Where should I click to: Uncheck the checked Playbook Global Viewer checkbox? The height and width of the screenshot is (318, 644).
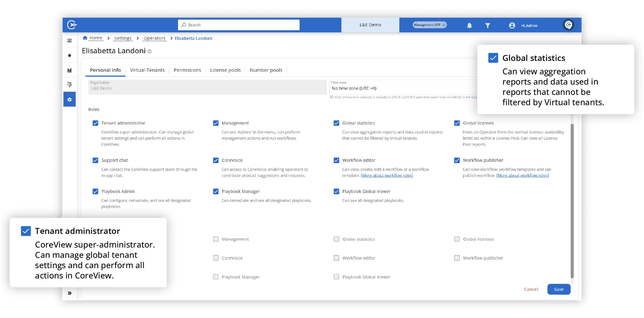[336, 192]
